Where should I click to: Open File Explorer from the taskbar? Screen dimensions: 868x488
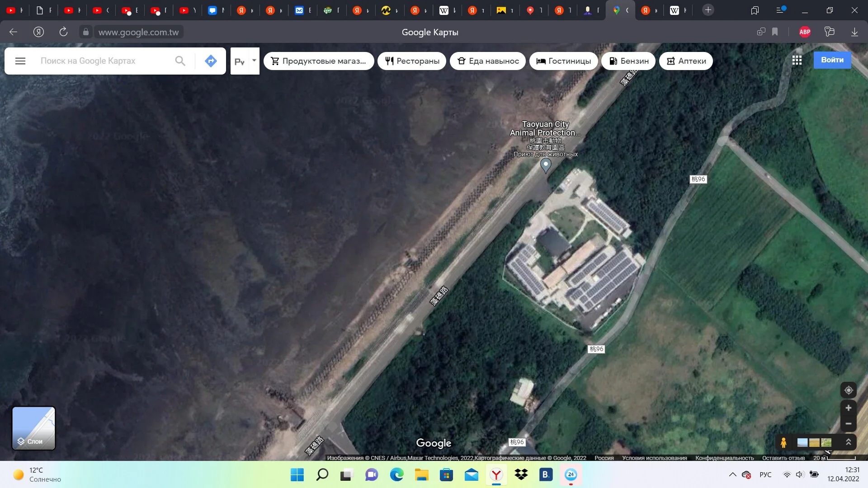tap(421, 475)
